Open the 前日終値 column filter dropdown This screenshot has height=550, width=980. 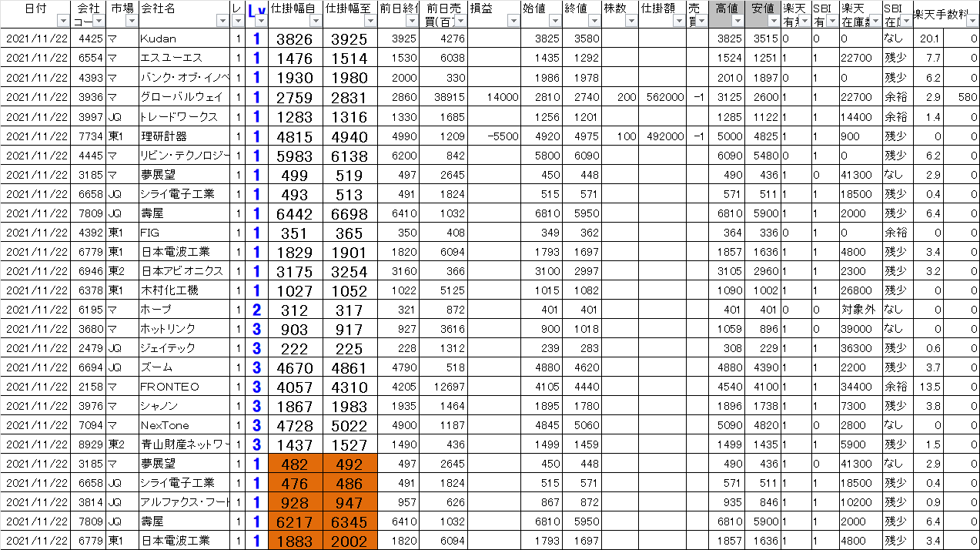click(x=412, y=22)
